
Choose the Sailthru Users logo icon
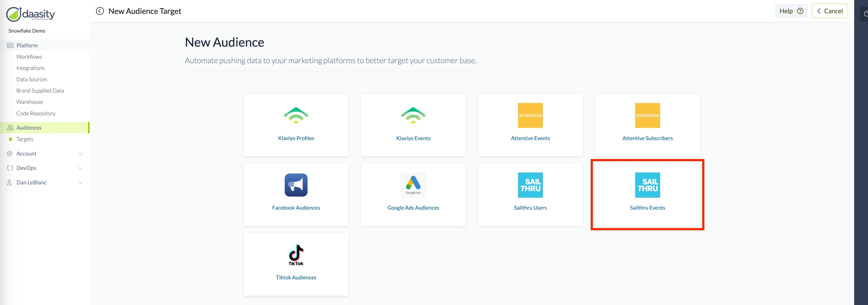coord(530,185)
